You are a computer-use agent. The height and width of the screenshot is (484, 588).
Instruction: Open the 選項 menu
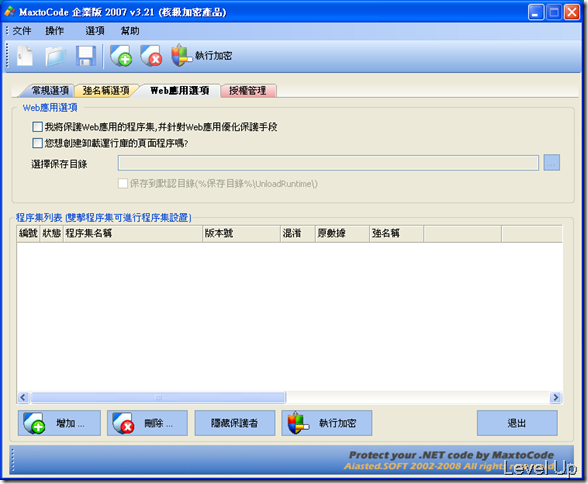[x=94, y=31]
